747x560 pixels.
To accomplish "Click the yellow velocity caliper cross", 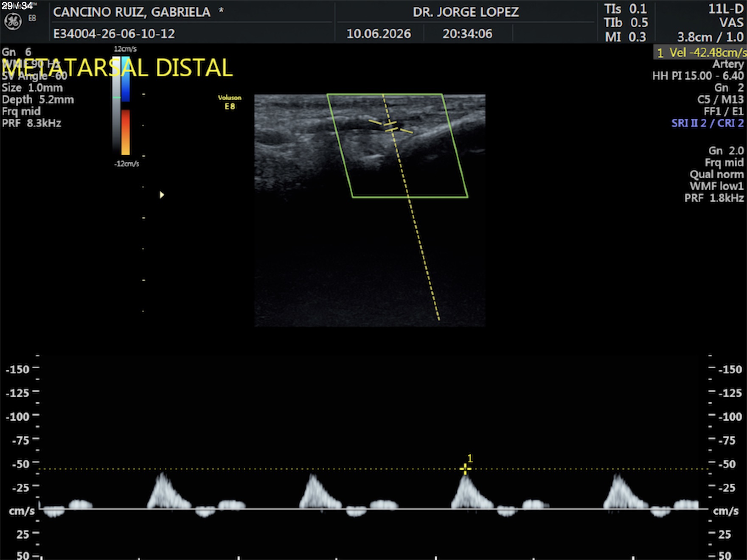I will 465,469.
